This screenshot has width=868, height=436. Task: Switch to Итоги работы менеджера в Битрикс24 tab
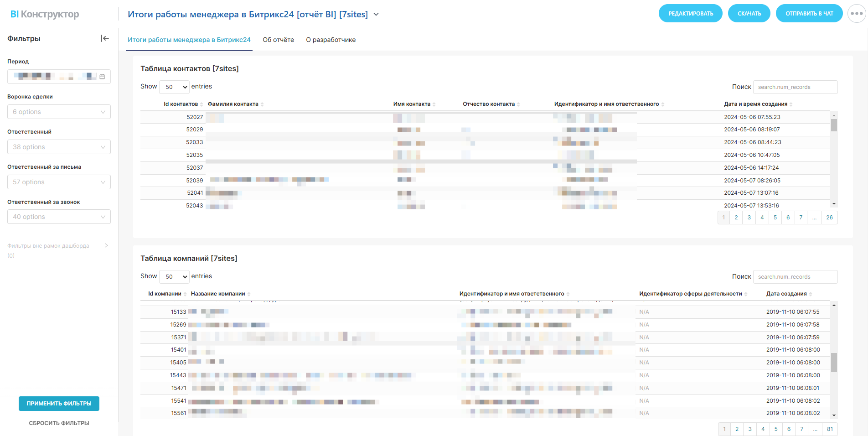pos(189,40)
